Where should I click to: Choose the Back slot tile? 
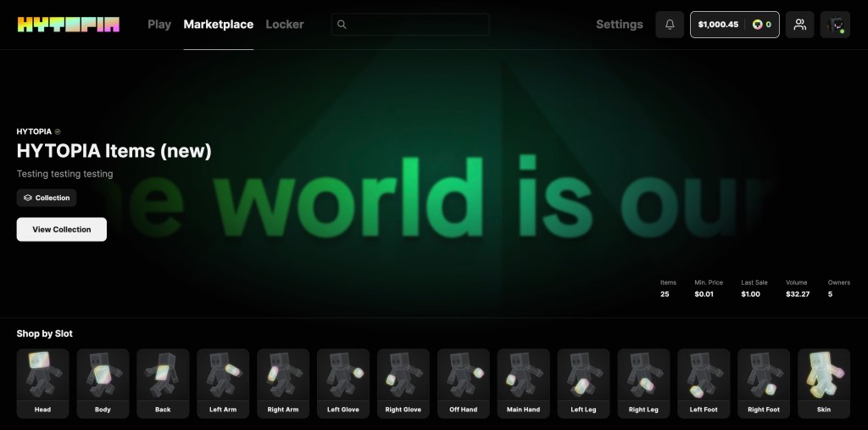163,383
